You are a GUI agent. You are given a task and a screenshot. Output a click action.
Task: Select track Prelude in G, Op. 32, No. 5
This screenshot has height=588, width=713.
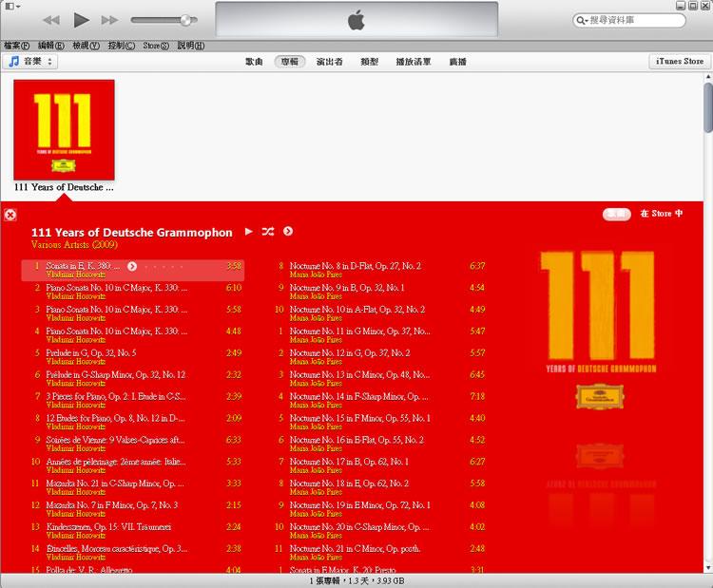tap(133, 357)
